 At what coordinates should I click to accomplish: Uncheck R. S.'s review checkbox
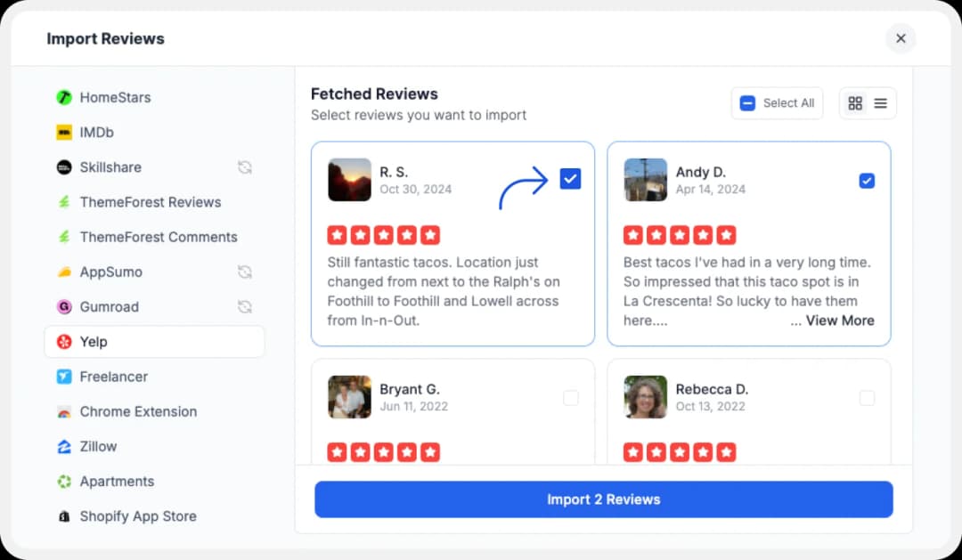(570, 178)
